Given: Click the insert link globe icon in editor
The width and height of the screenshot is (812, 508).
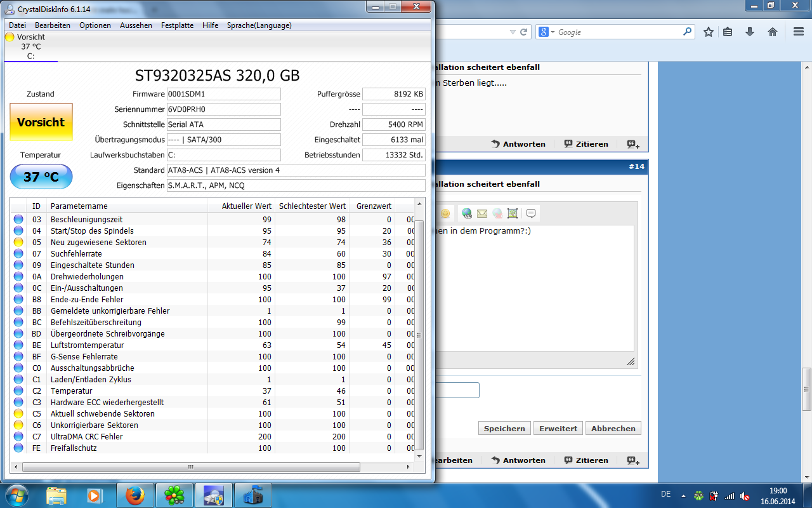Looking at the screenshot, I should pyautogui.click(x=467, y=213).
